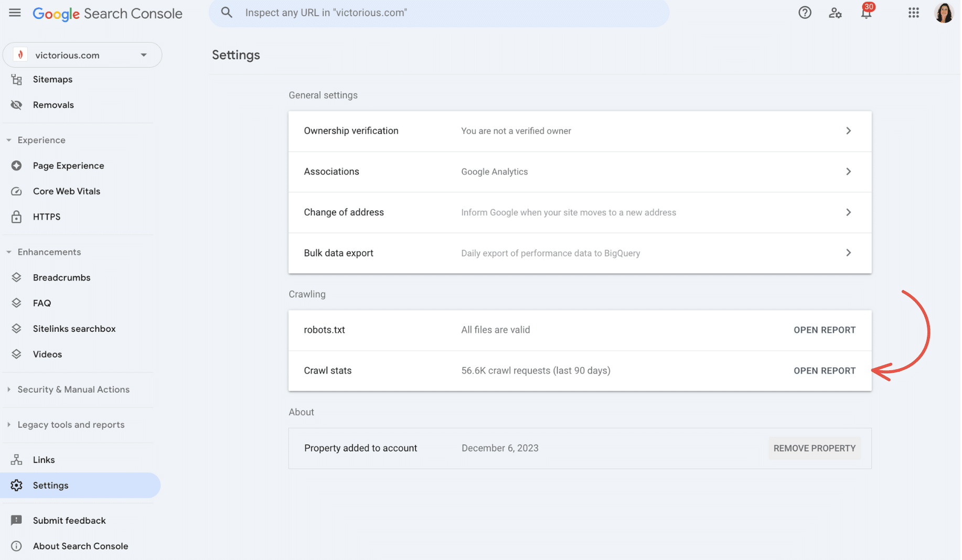Click the Page Experience icon
The image size is (962, 560).
[x=17, y=166]
